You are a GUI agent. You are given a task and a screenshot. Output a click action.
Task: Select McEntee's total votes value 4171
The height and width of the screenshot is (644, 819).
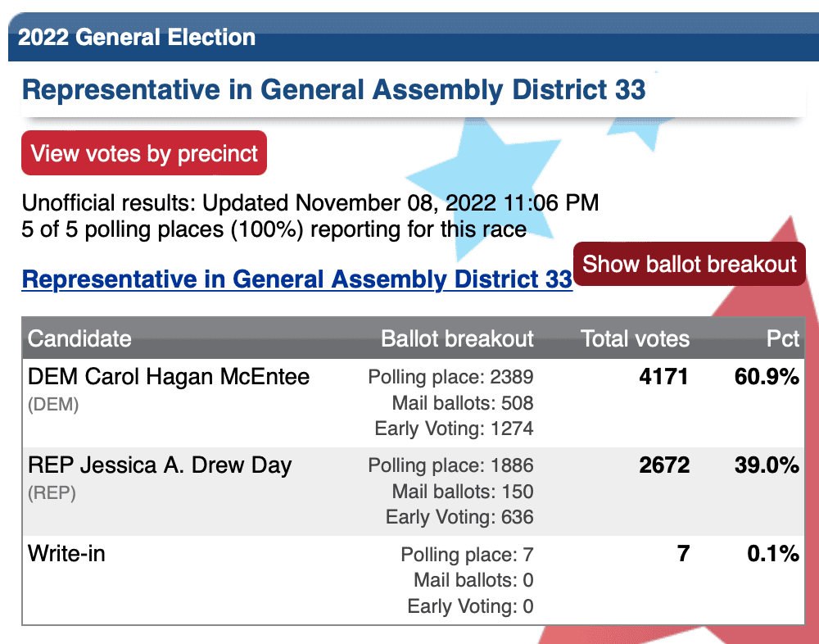tap(664, 377)
